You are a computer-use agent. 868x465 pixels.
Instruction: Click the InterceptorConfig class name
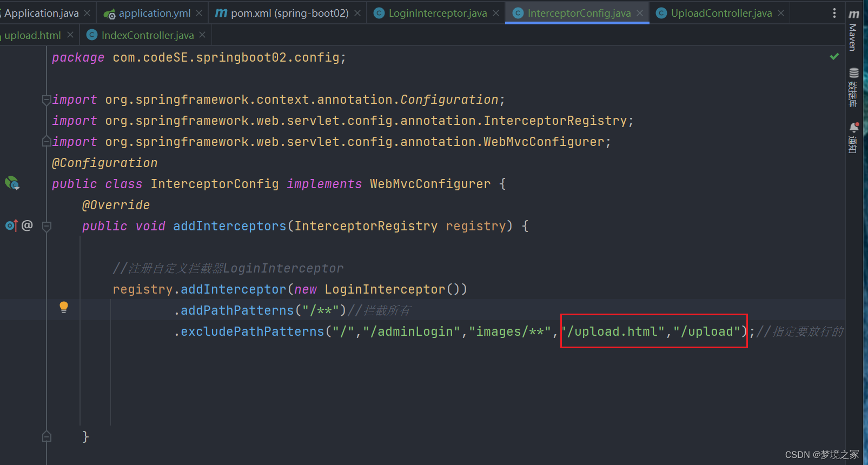(215, 184)
